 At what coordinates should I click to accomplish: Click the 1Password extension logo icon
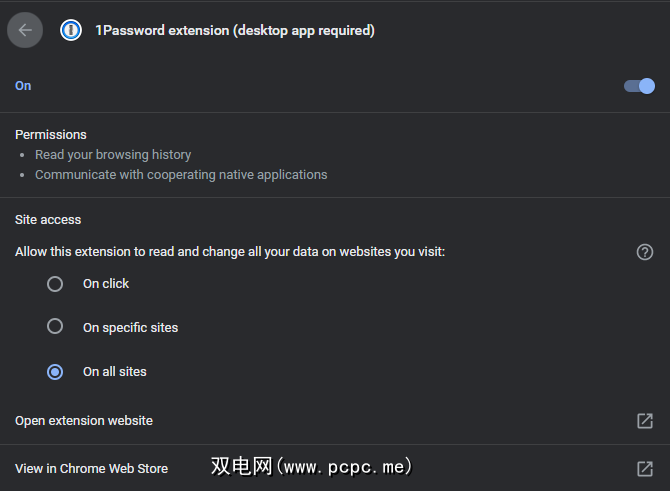pos(71,30)
